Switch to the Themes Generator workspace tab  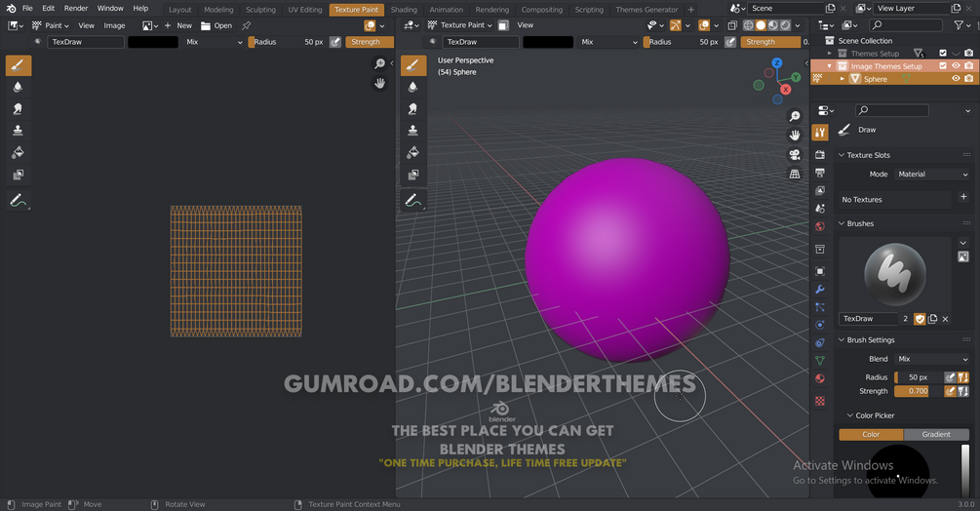(647, 10)
